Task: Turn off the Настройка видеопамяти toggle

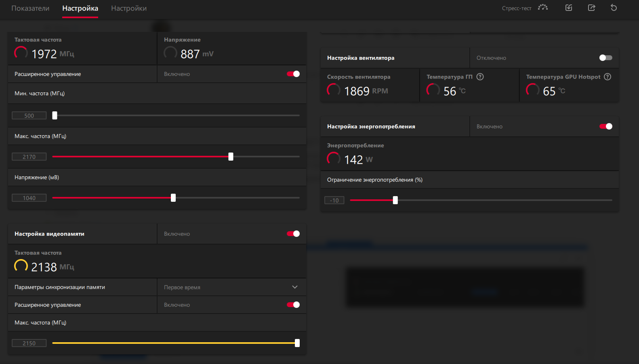Action: point(293,234)
